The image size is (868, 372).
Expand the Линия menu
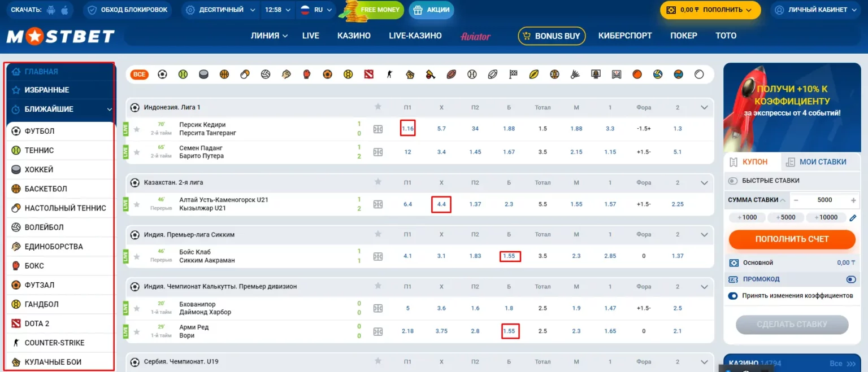(270, 36)
